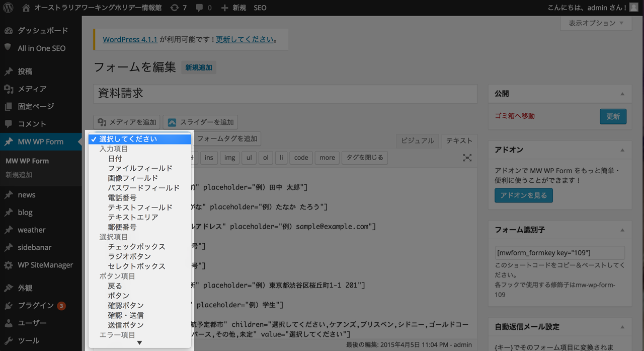The image size is (644, 351).
Task: Select the MW WP Form sidebar item
Action: 41,142
